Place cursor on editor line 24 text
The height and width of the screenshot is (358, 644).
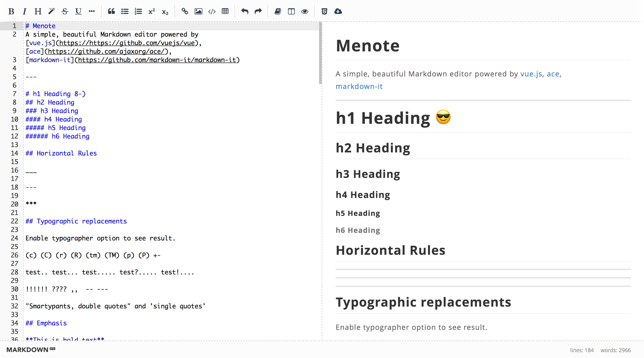tap(100, 238)
